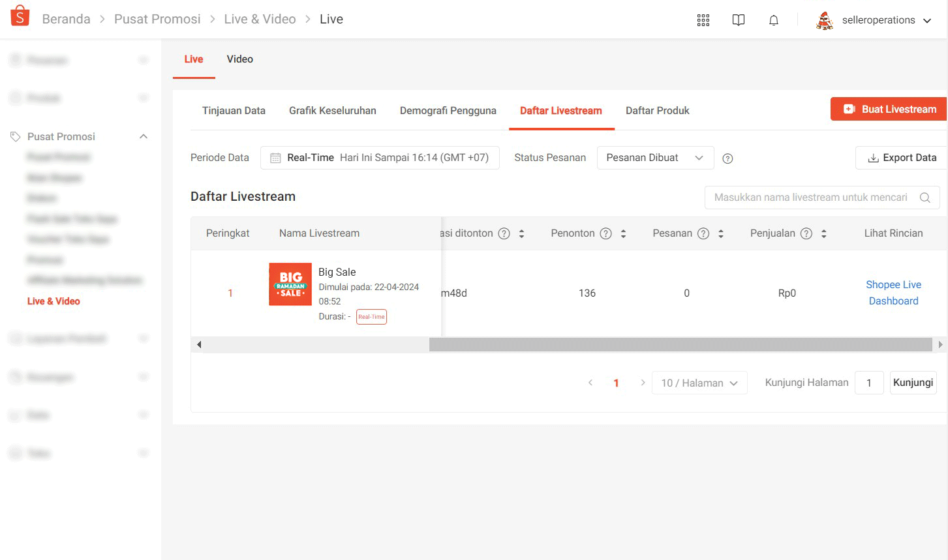Click the Kunjungi Halaman page number field
The image size is (948, 560).
pos(869,383)
